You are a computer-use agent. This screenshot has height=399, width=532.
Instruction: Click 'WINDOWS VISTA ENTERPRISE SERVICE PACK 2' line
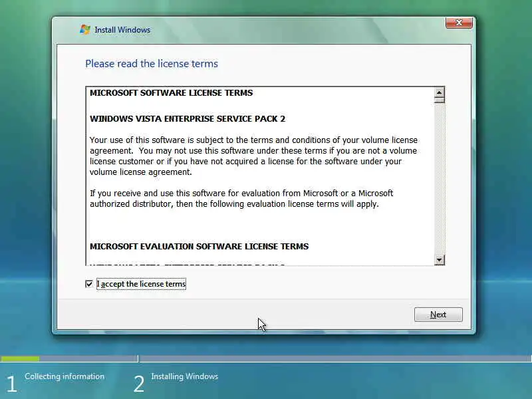(188, 119)
